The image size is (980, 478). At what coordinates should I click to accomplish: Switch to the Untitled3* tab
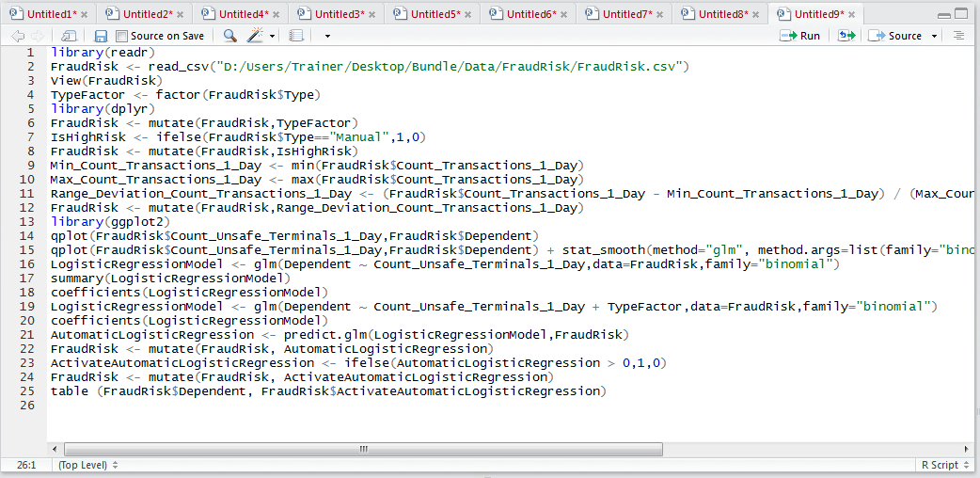(339, 14)
